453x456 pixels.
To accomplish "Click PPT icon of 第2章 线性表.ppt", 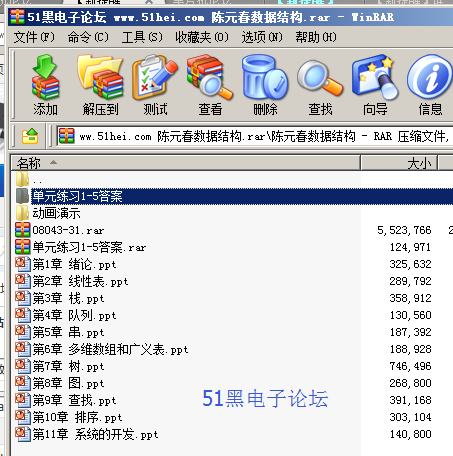I will [22, 281].
